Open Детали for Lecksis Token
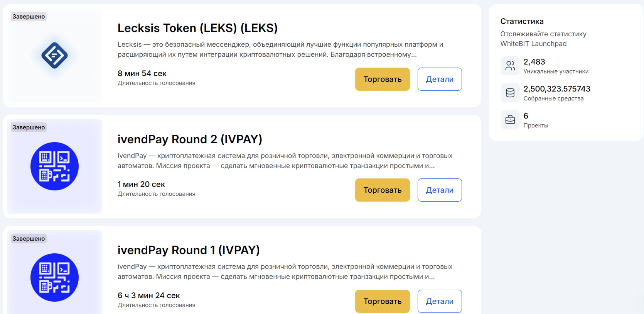The height and width of the screenshot is (314, 644). pos(440,79)
